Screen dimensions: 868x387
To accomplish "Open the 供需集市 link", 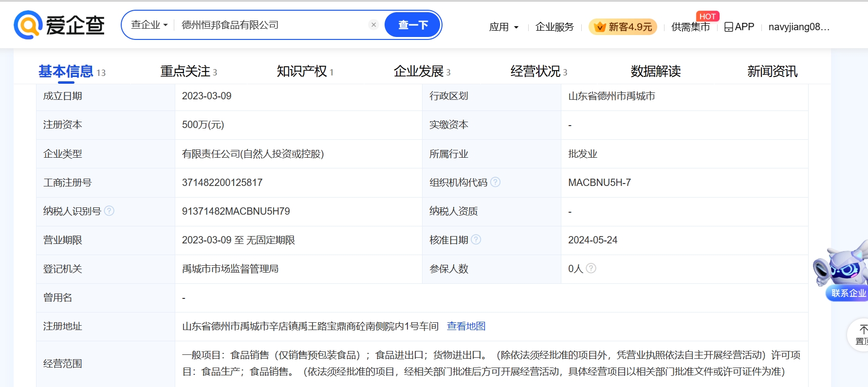I will 690,27.
